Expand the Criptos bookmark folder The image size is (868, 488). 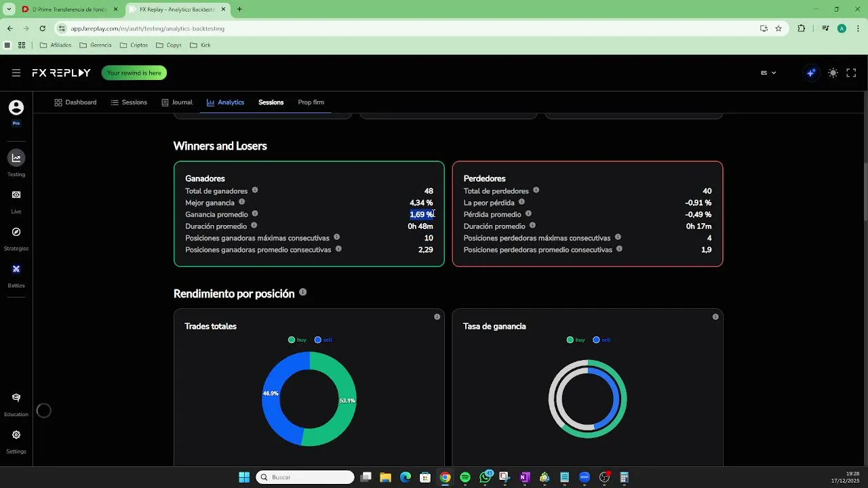134,45
